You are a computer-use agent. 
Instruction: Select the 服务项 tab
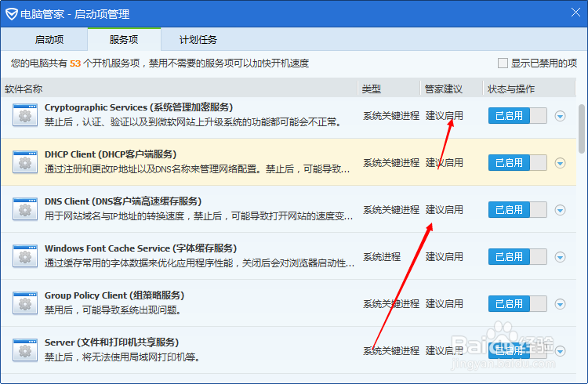pyautogui.click(x=124, y=39)
